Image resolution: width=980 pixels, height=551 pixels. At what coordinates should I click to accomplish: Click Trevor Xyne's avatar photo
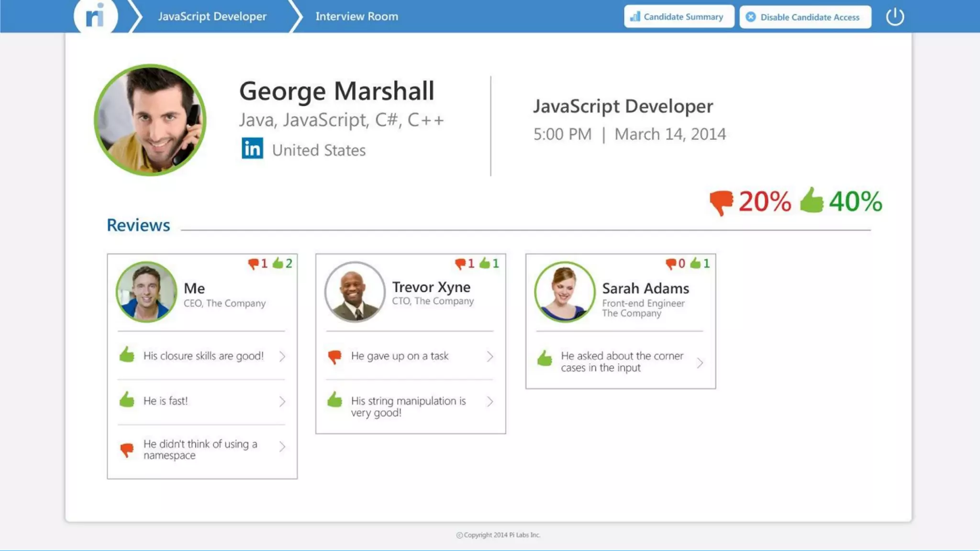(355, 292)
